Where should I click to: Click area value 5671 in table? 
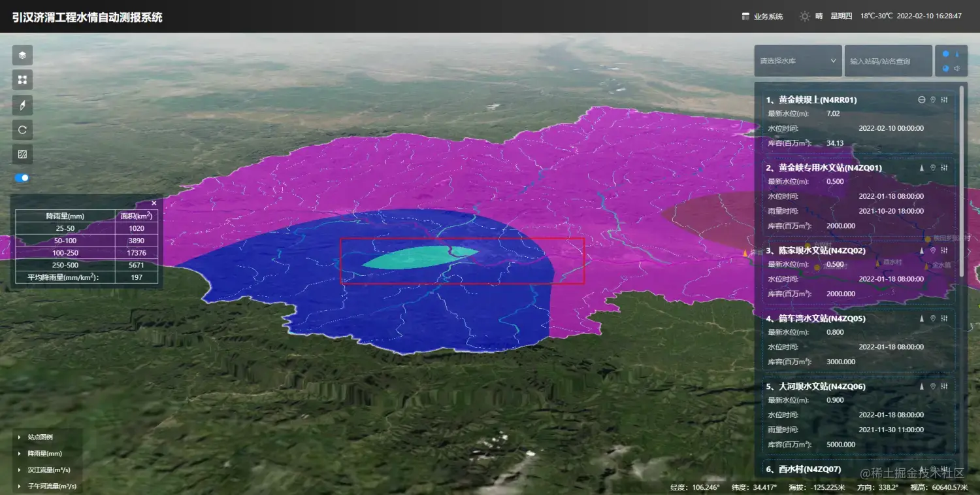click(137, 265)
